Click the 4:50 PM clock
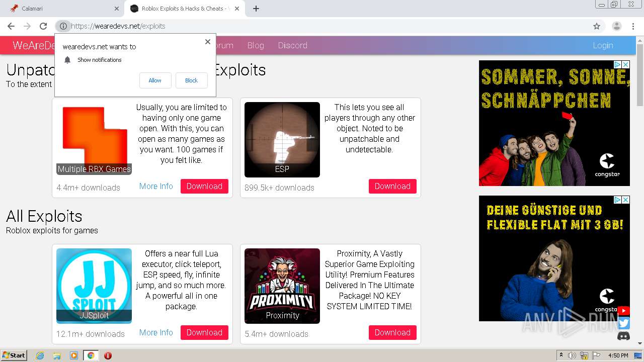Screen dimensions: 644x362 coord(618,355)
